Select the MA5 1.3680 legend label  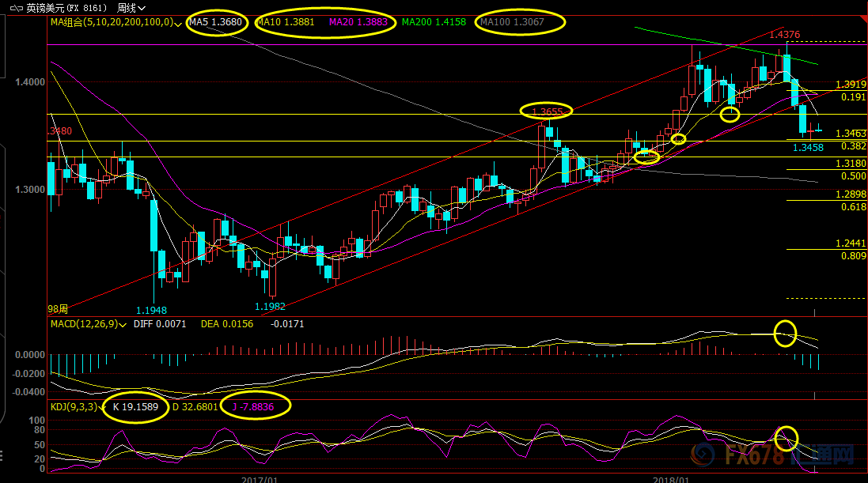pyautogui.click(x=218, y=22)
